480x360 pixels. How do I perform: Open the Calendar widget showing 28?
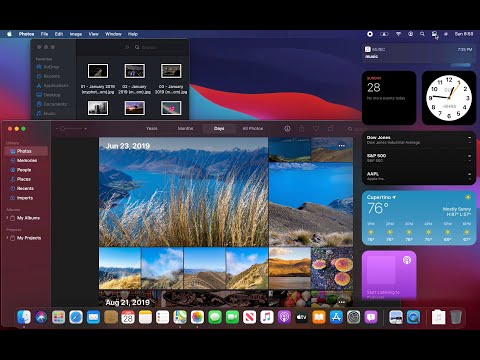(389, 98)
